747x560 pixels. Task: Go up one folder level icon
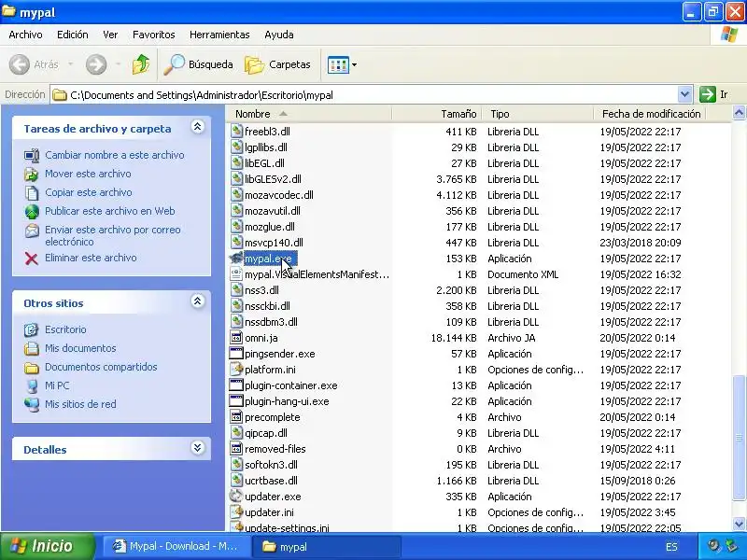point(141,64)
